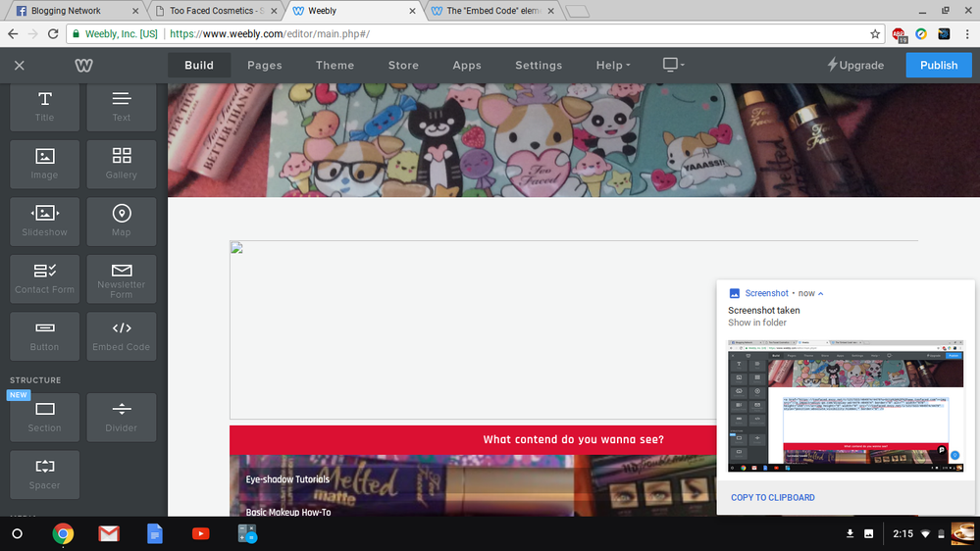Switch to the Build tab
980x551 pixels.
(199, 65)
